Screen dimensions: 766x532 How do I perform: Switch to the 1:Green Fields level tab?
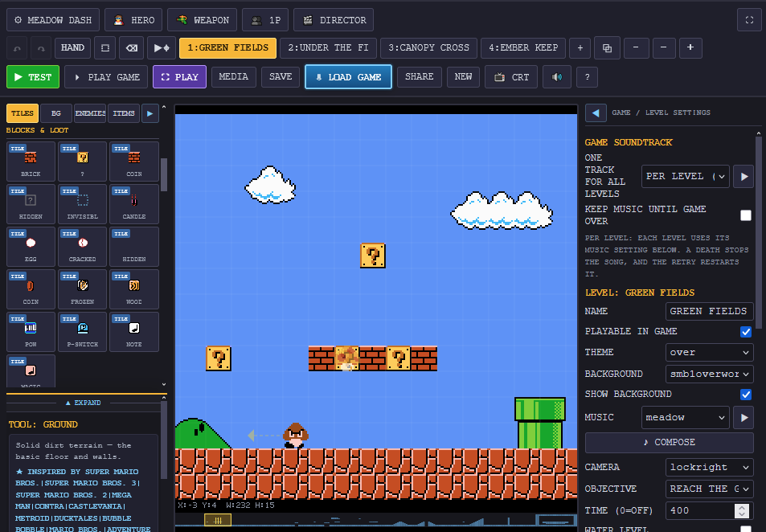coord(227,48)
